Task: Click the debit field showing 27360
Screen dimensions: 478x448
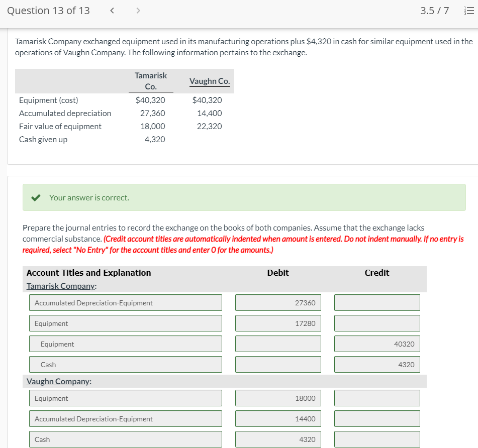Action: 278,302
